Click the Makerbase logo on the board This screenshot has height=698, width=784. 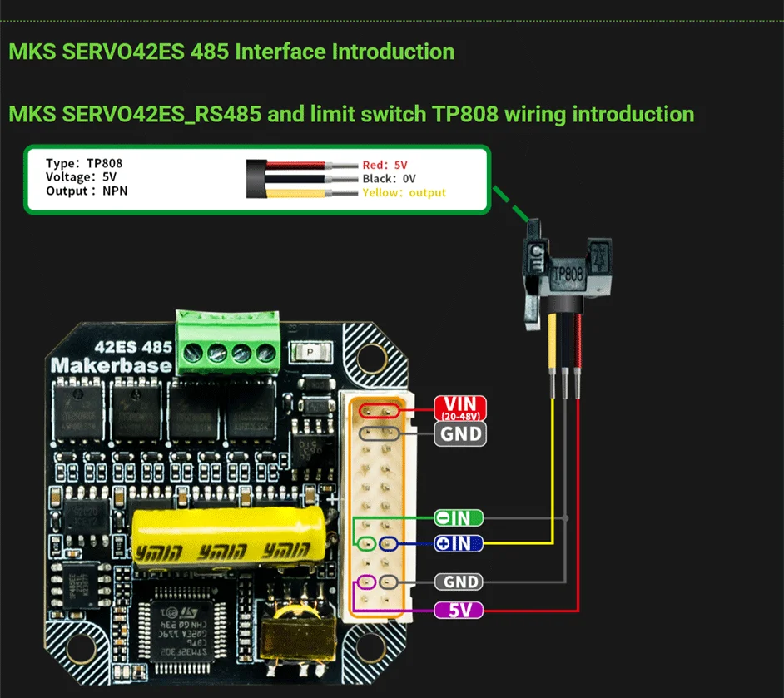point(111,366)
